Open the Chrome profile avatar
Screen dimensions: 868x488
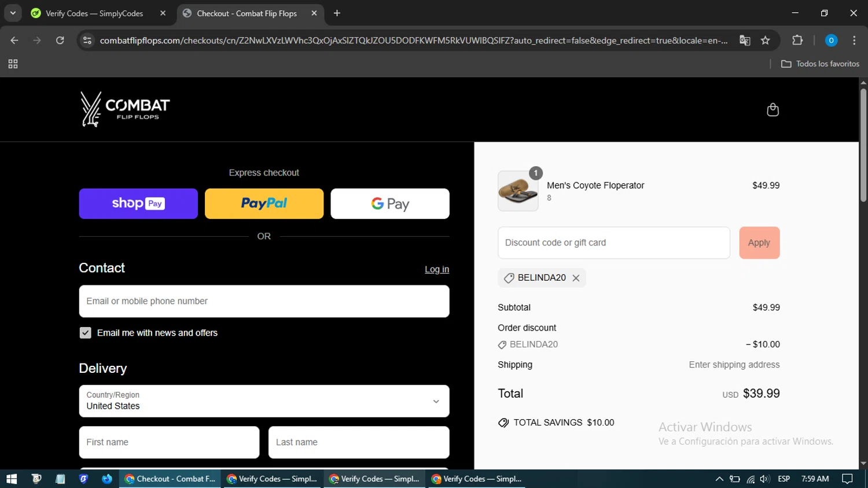pos(831,41)
